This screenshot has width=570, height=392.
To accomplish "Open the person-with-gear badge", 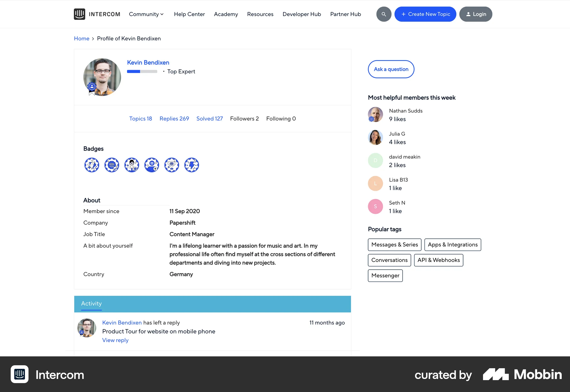I will (x=132, y=165).
